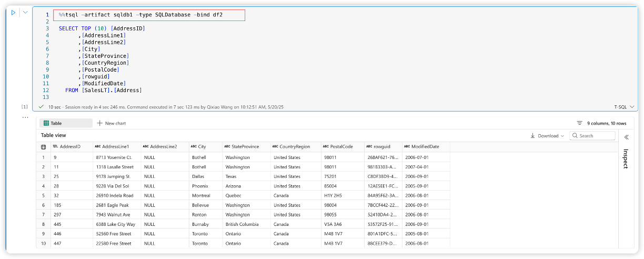Image resolution: width=644 pixels, height=259 pixels.
Task: Run the T-SQL notebook cell
Action: pos(14,13)
